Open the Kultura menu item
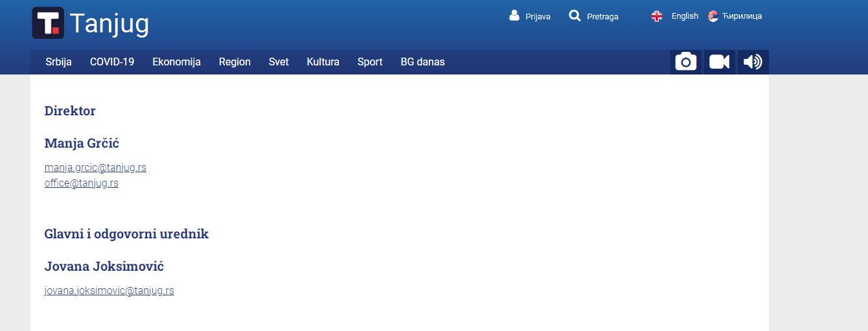This screenshot has width=868, height=331. 323,62
